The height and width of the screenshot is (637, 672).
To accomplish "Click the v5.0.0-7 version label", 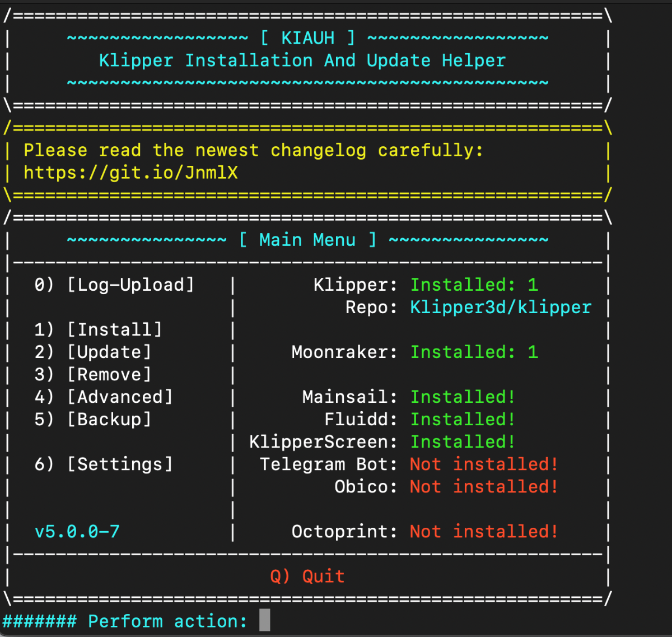I will tap(77, 531).
